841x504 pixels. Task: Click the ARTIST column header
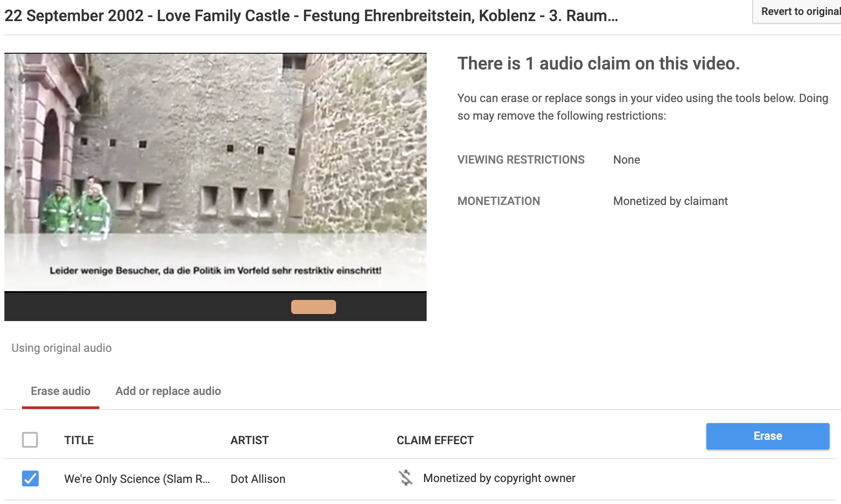(249, 440)
